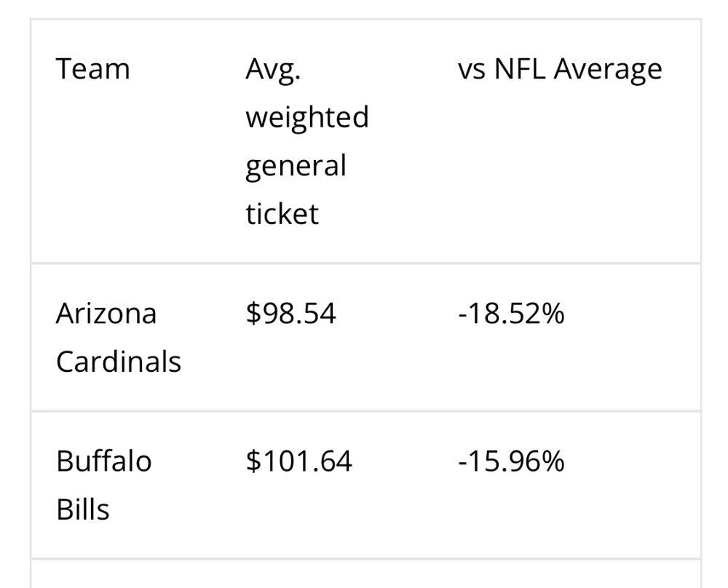728x588 pixels.
Task: Click the word vs in header
Action: 472,70
